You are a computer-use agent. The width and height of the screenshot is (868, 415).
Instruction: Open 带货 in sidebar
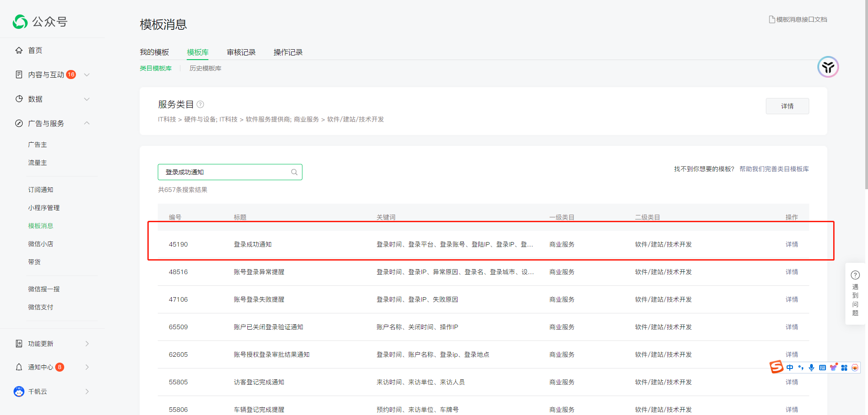[x=34, y=262]
